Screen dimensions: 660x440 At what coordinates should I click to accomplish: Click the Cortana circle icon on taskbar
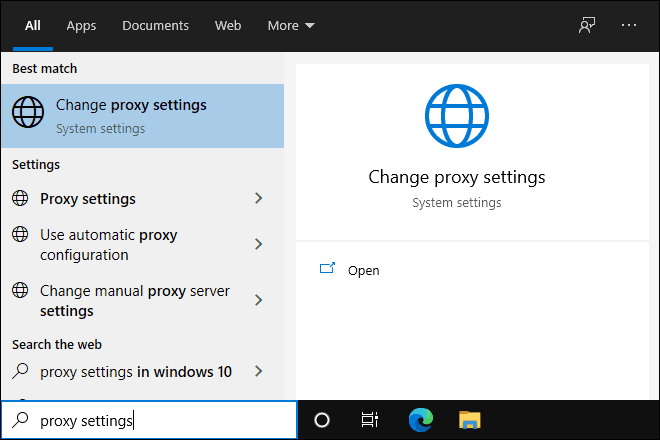tap(322, 420)
